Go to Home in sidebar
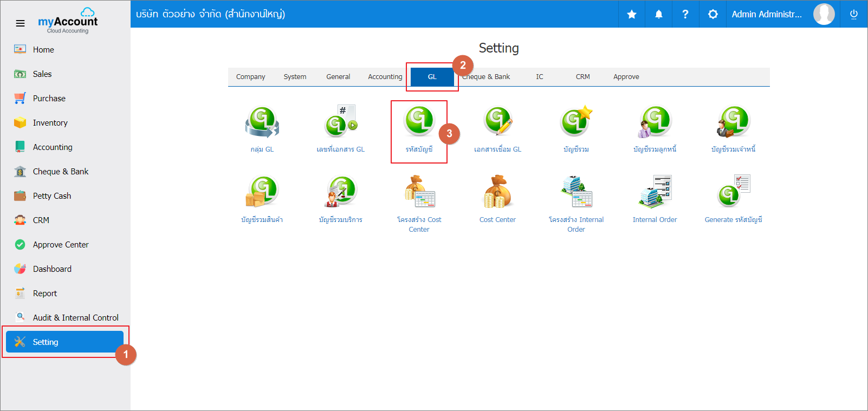 (x=65, y=50)
